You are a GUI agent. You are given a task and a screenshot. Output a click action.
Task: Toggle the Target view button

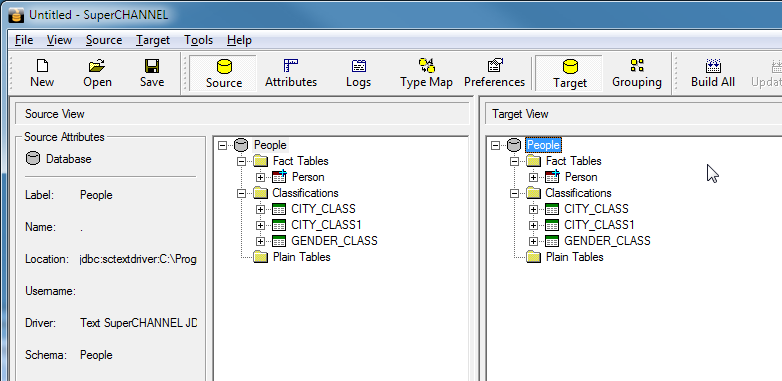[x=570, y=73]
